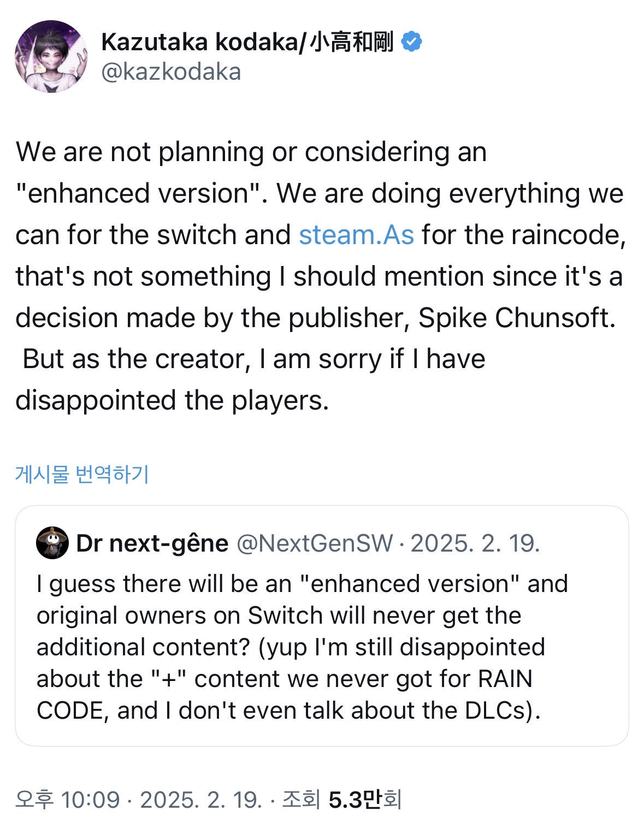Click the Dr next-gêne display name
This screenshot has height=823, width=644.
point(152,543)
